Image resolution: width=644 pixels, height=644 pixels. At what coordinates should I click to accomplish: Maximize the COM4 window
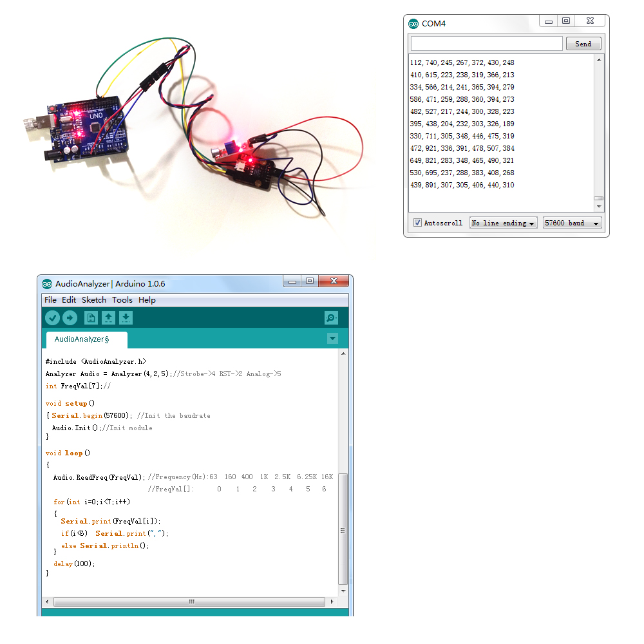click(x=566, y=21)
